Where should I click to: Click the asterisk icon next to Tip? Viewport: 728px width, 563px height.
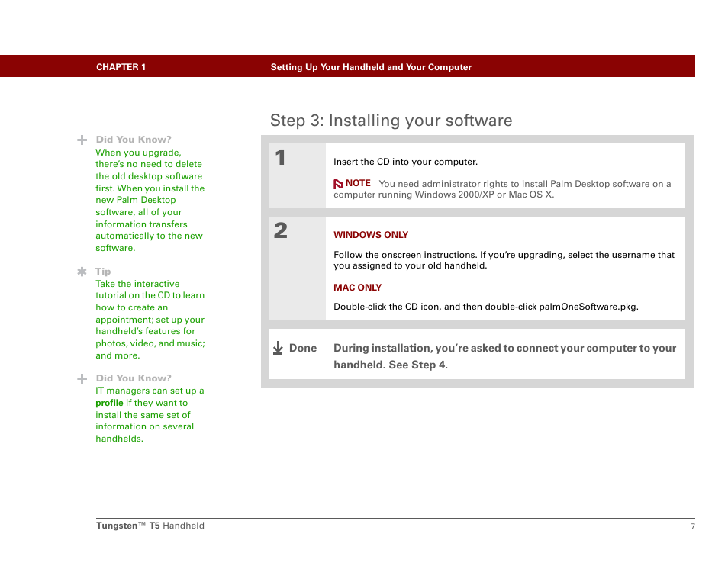point(82,272)
